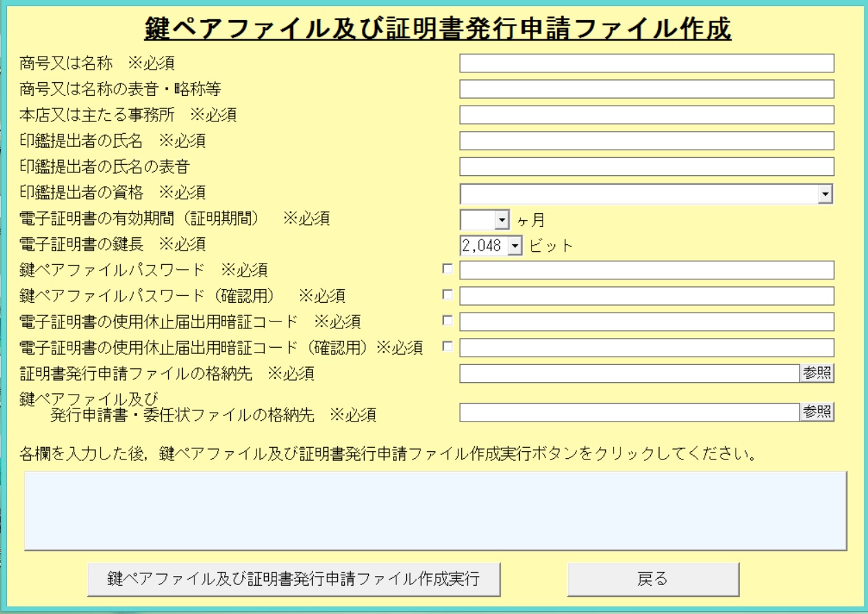The height and width of the screenshot is (614, 868).
Task: Click the 鍵ペアファイルパスワード(確認用) input field
Action: pos(647,296)
